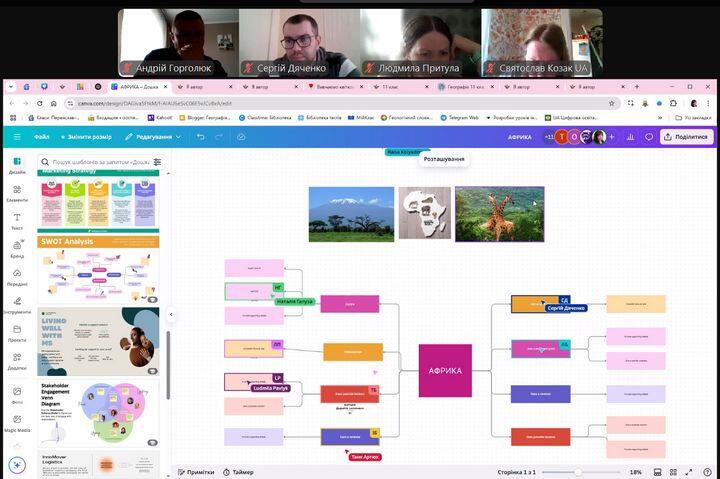Open the comments speech bubble icon
Image resolution: width=720 pixels, height=479 pixels.
(x=649, y=137)
